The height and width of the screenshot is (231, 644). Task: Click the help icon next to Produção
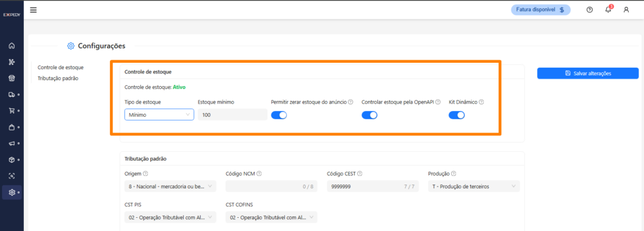click(453, 174)
